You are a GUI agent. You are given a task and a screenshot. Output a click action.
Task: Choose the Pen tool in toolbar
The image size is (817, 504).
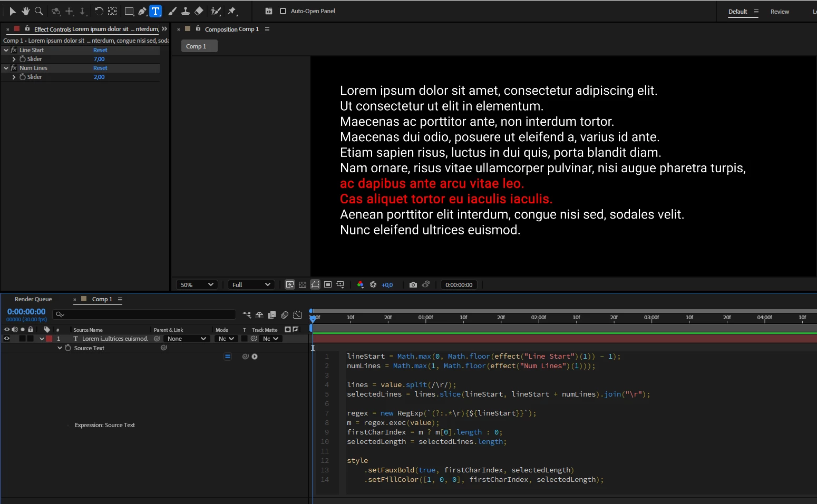(x=142, y=11)
